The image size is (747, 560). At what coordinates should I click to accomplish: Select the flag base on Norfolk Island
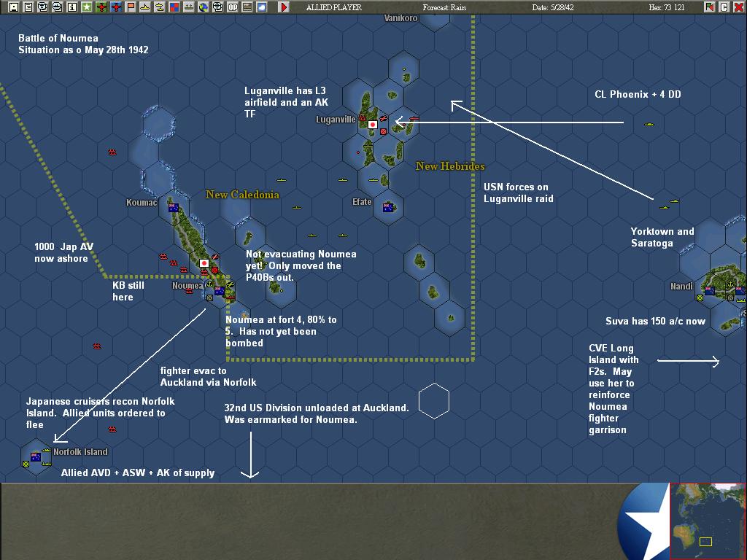(x=36, y=456)
